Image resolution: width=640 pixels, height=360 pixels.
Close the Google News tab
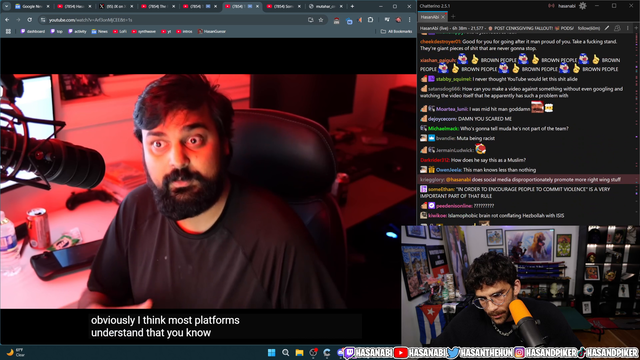48,7
